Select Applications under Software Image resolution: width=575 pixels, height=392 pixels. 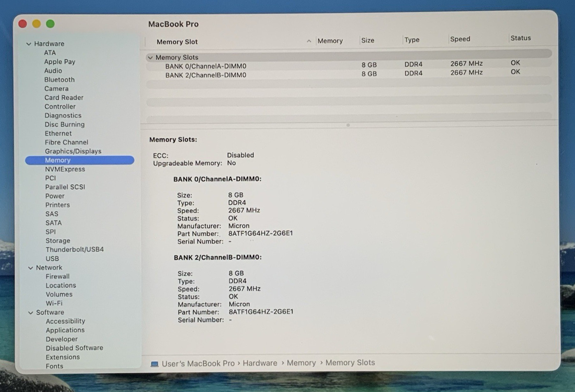coord(65,330)
